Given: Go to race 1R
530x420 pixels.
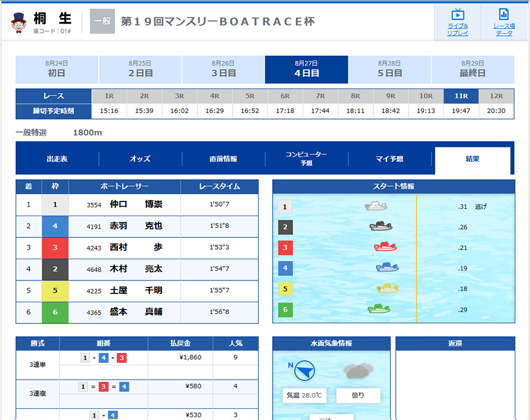Looking at the screenshot, I should (109, 96).
